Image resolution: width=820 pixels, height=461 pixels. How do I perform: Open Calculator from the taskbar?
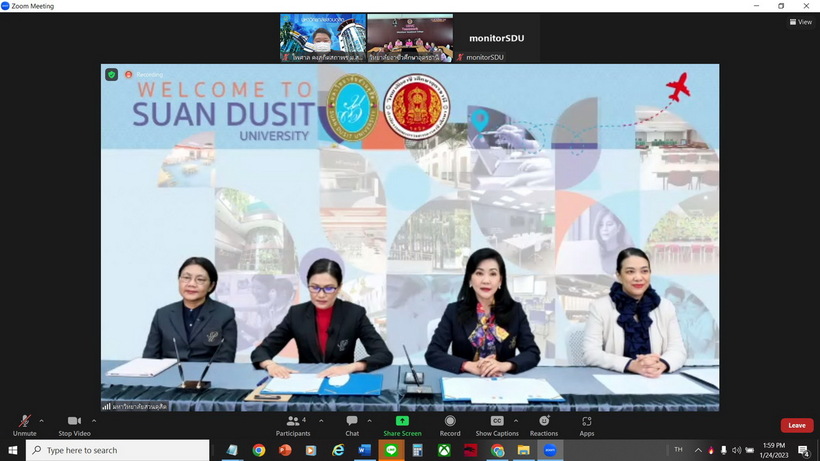[417, 450]
